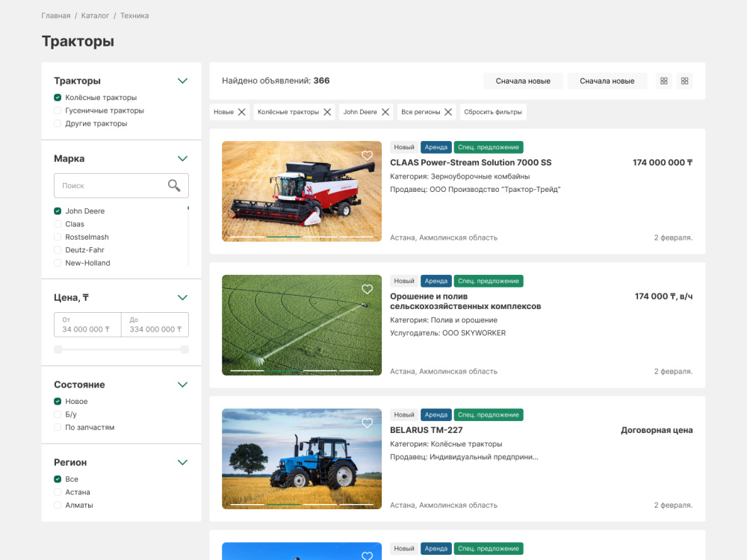
Task: Uncheck the 'Новое' condition checkbox
Action: point(58,402)
